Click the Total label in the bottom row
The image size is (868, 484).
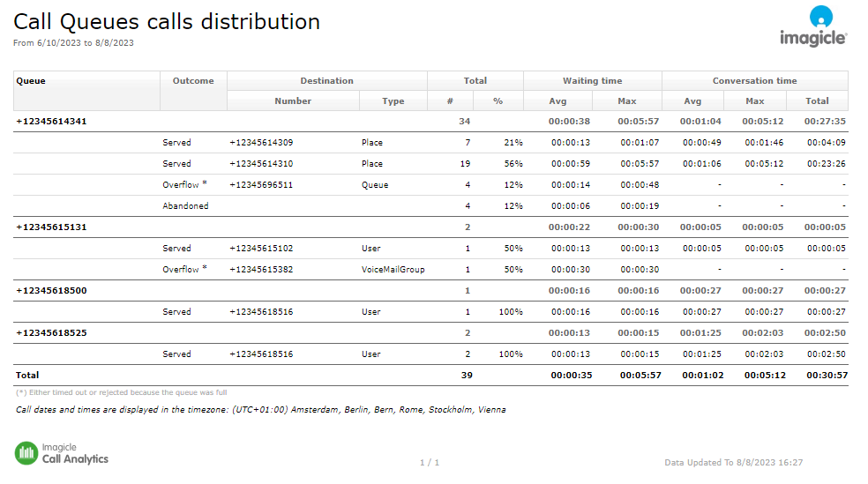27,376
